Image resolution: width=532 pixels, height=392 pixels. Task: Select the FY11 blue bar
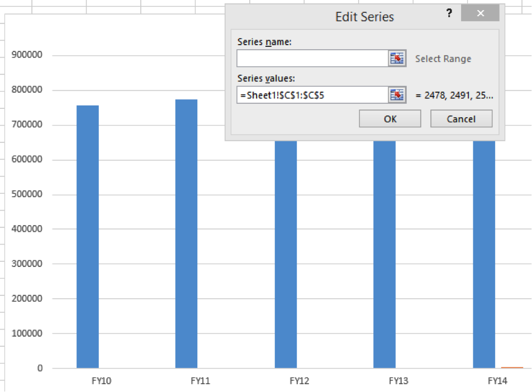(186, 233)
